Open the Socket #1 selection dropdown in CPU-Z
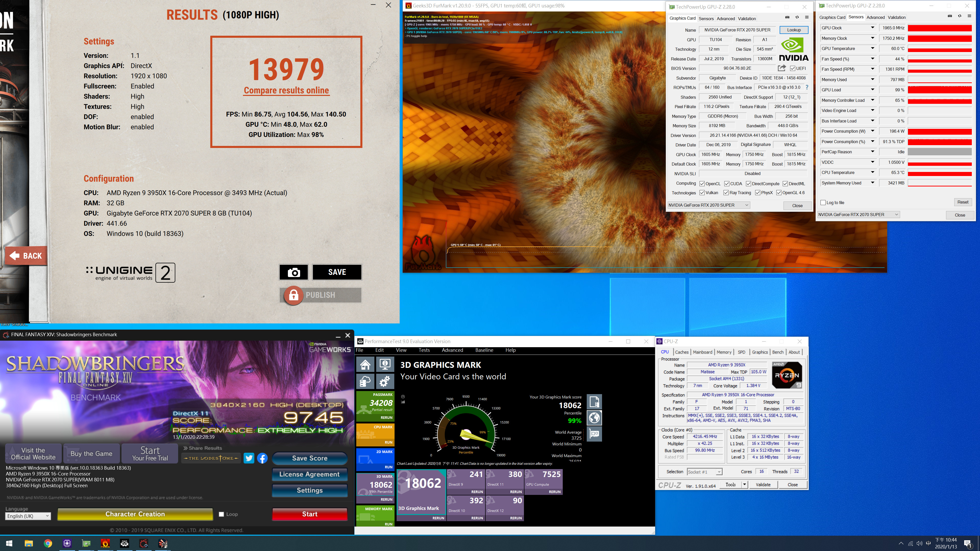 pyautogui.click(x=704, y=472)
